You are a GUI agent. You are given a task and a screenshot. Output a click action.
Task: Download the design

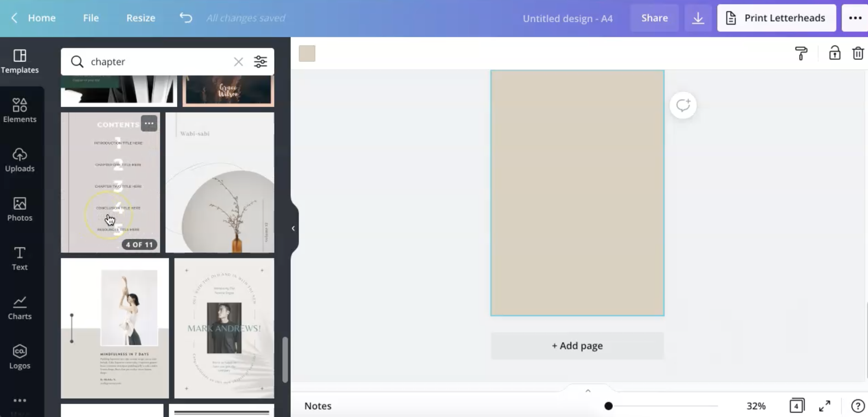[x=698, y=18]
